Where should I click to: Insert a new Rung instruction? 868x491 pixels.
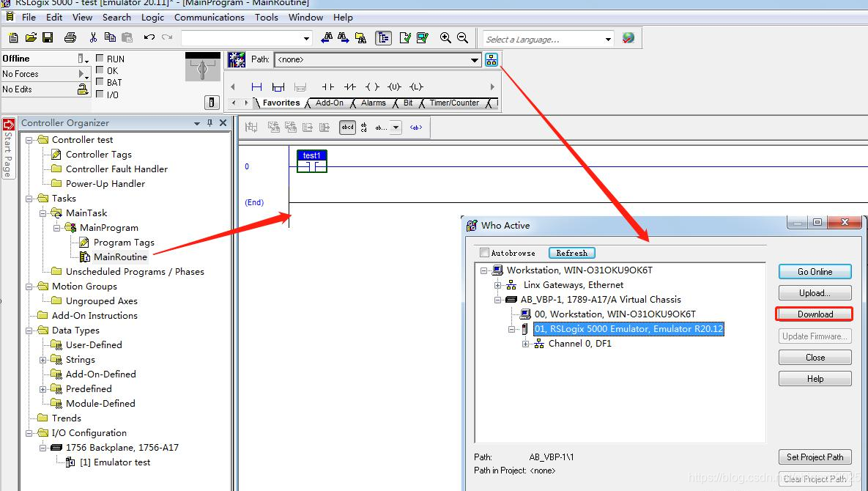coord(256,87)
